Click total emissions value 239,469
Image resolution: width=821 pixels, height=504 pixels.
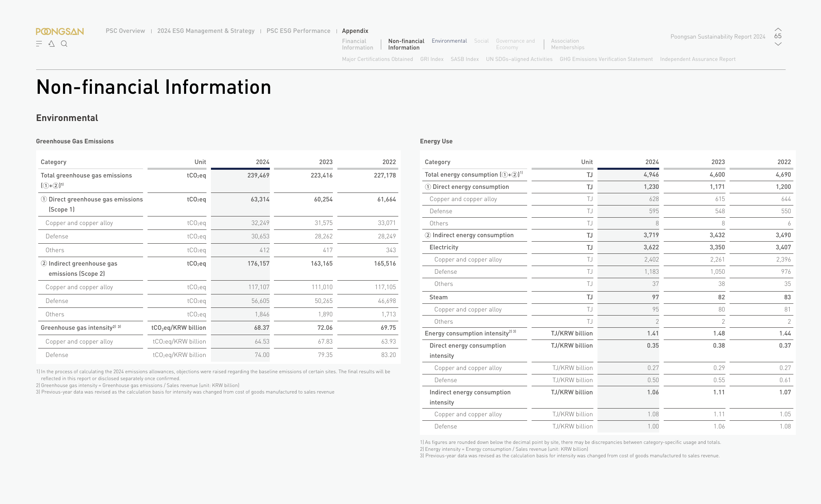[x=258, y=175]
